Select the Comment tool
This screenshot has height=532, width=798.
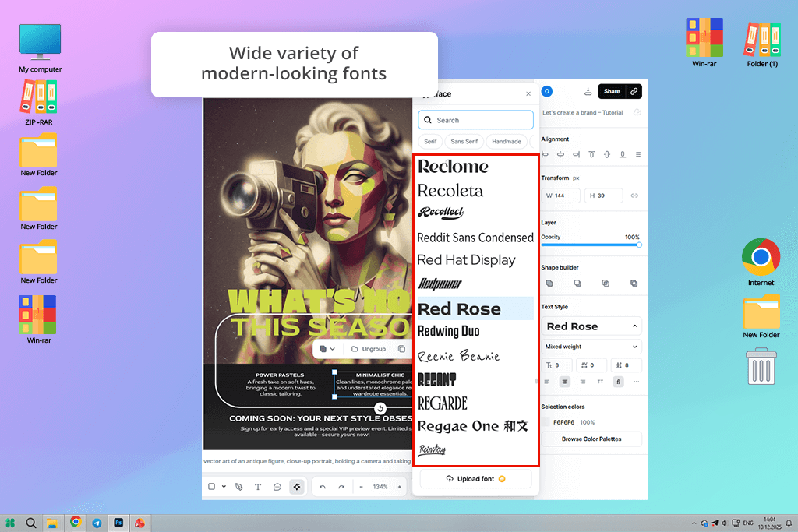(x=277, y=487)
